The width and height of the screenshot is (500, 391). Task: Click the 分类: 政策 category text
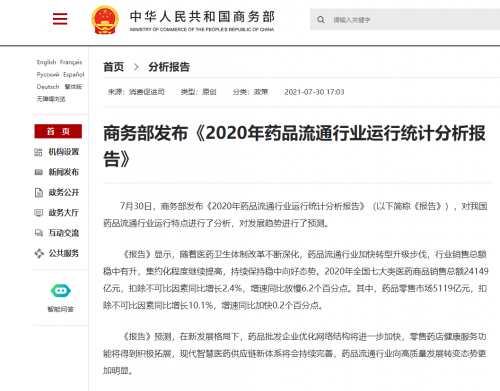tap(250, 92)
